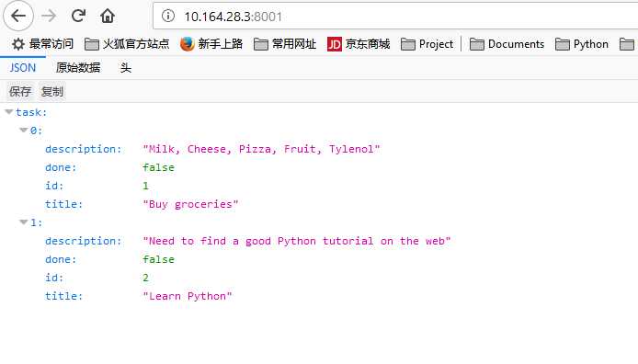
Task: Click the address bar showing 10.164.28.3:8001
Action: click(x=395, y=17)
